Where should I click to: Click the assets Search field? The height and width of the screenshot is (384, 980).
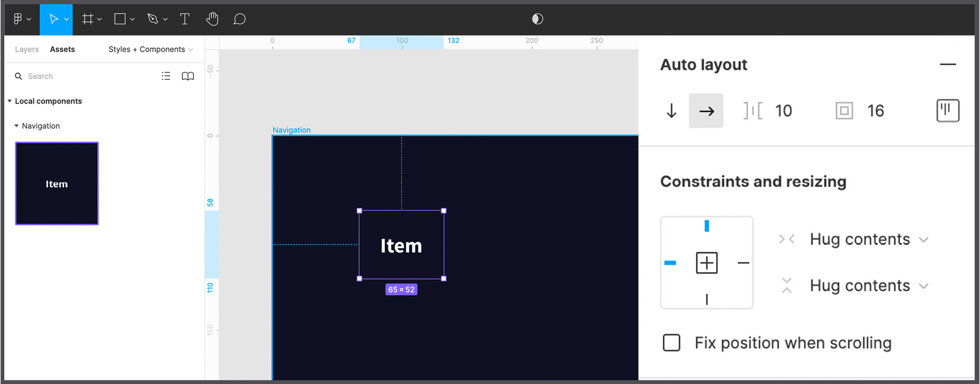[83, 76]
